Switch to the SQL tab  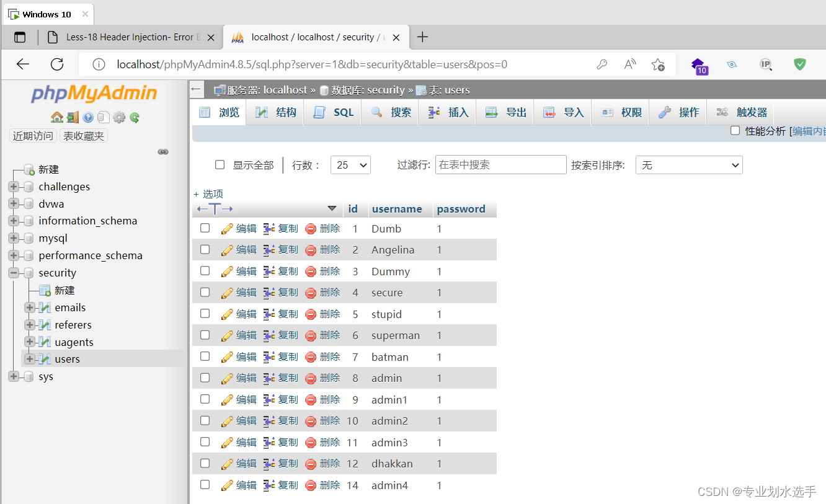click(x=332, y=112)
